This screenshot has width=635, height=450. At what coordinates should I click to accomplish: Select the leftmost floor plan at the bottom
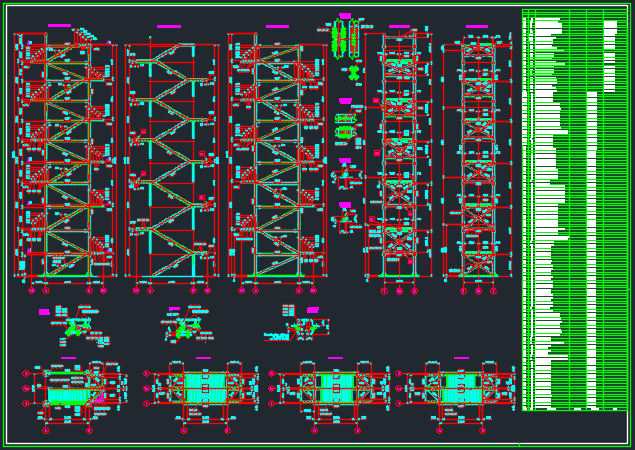[x=70, y=390]
